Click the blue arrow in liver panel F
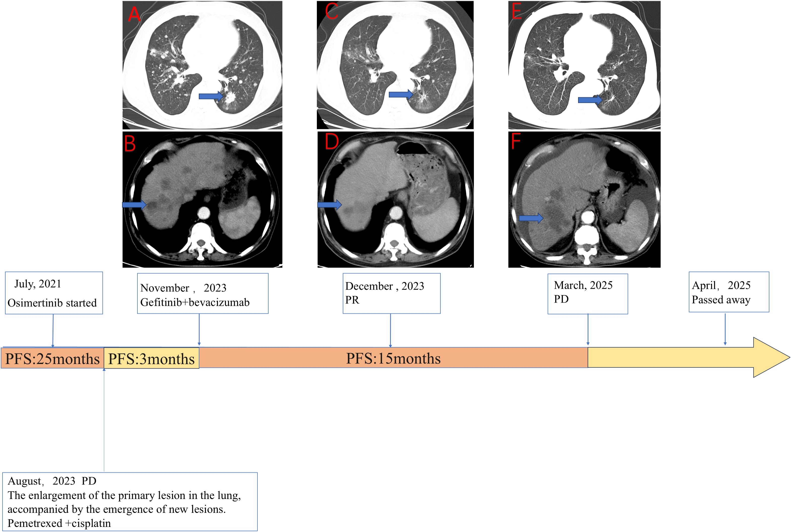Image resolution: width=791 pixels, height=532 pixels. [531, 218]
